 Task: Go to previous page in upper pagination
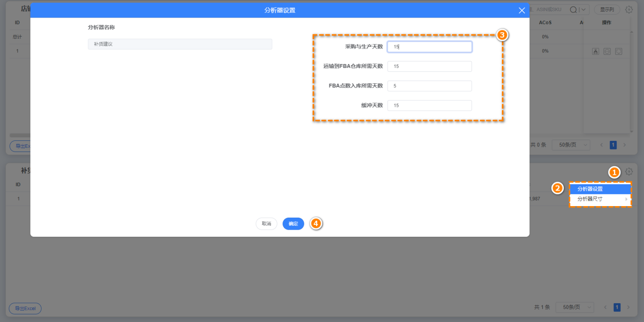601,145
